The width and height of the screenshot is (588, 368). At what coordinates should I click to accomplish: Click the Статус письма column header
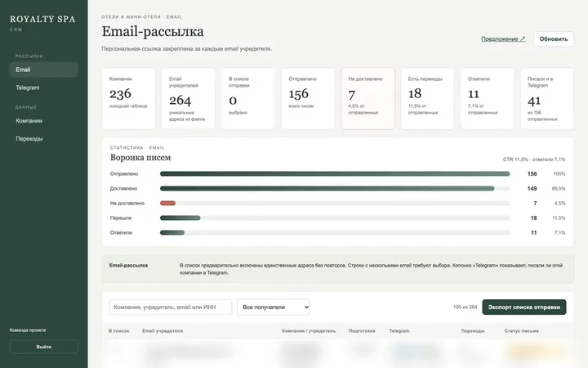(521, 331)
